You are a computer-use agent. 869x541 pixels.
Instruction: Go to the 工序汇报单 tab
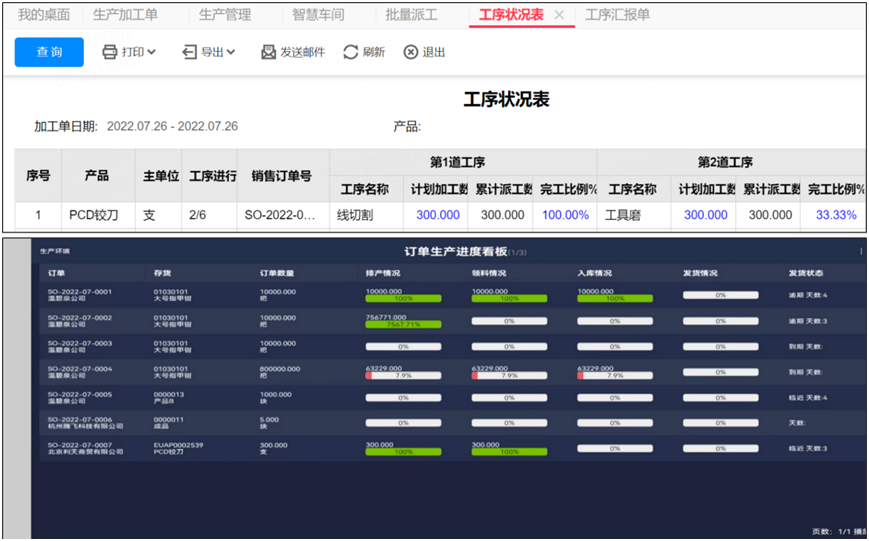pyautogui.click(x=617, y=15)
